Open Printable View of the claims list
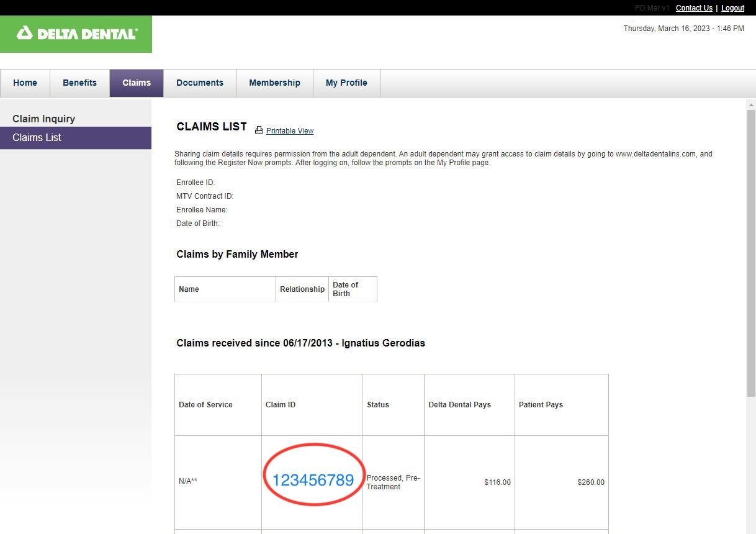 pyautogui.click(x=289, y=130)
